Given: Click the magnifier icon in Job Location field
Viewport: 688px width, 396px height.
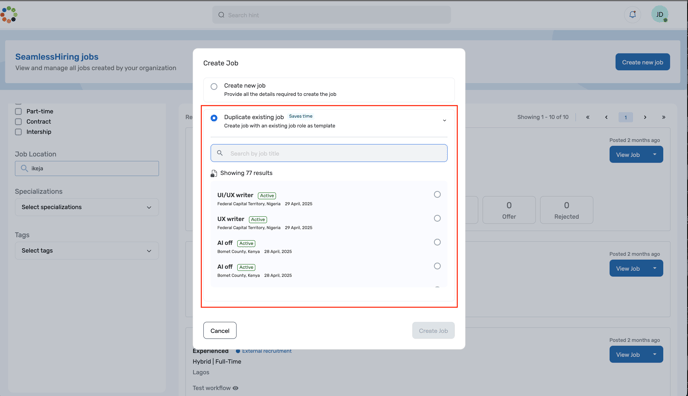Looking at the screenshot, I should (x=24, y=168).
